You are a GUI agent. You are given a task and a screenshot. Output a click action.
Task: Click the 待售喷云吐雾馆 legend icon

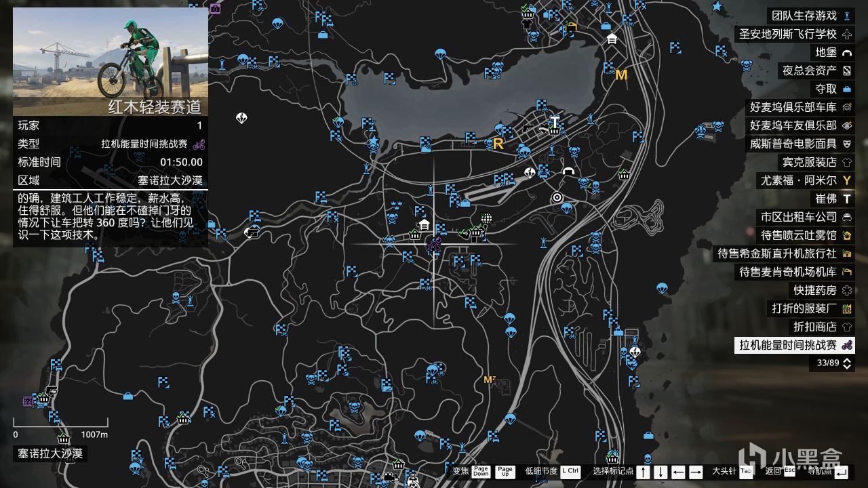pos(846,235)
